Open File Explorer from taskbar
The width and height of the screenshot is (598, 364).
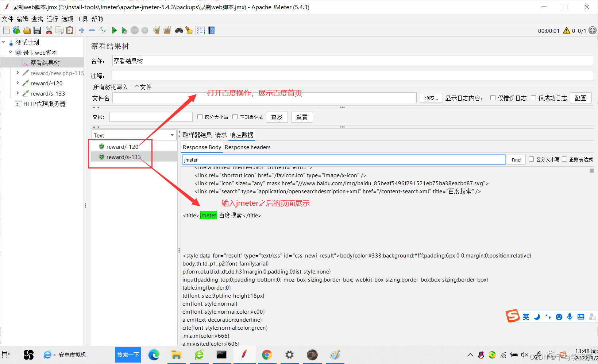point(176,355)
